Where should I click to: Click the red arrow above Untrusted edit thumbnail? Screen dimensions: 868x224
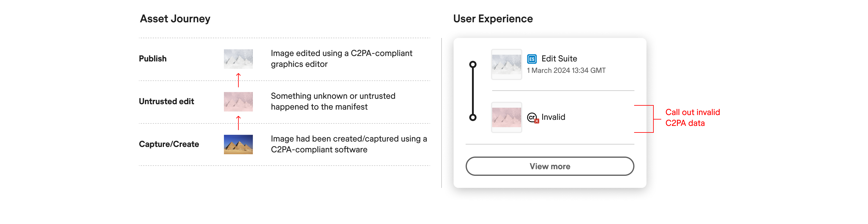(238, 80)
